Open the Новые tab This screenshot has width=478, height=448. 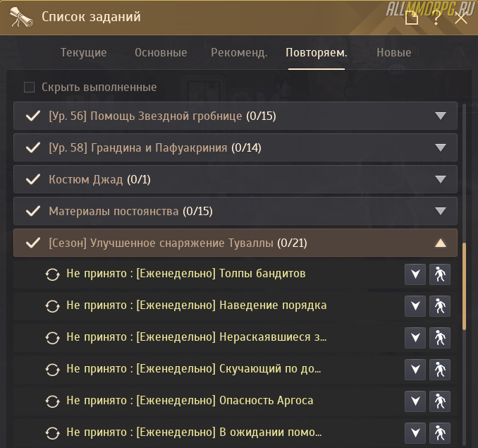(x=394, y=53)
